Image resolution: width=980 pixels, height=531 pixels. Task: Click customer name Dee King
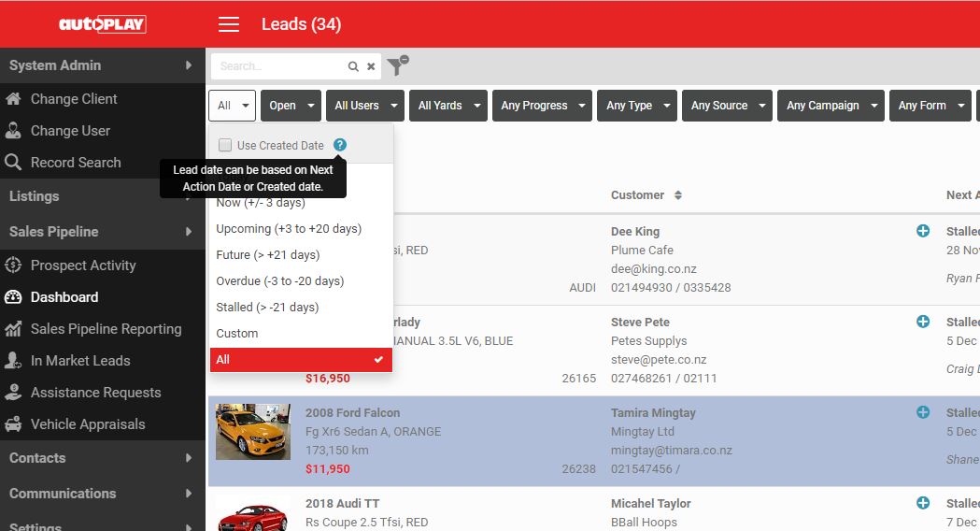(635, 232)
